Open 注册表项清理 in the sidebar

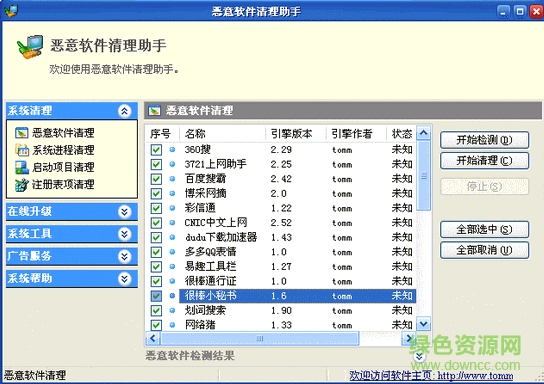(x=63, y=185)
